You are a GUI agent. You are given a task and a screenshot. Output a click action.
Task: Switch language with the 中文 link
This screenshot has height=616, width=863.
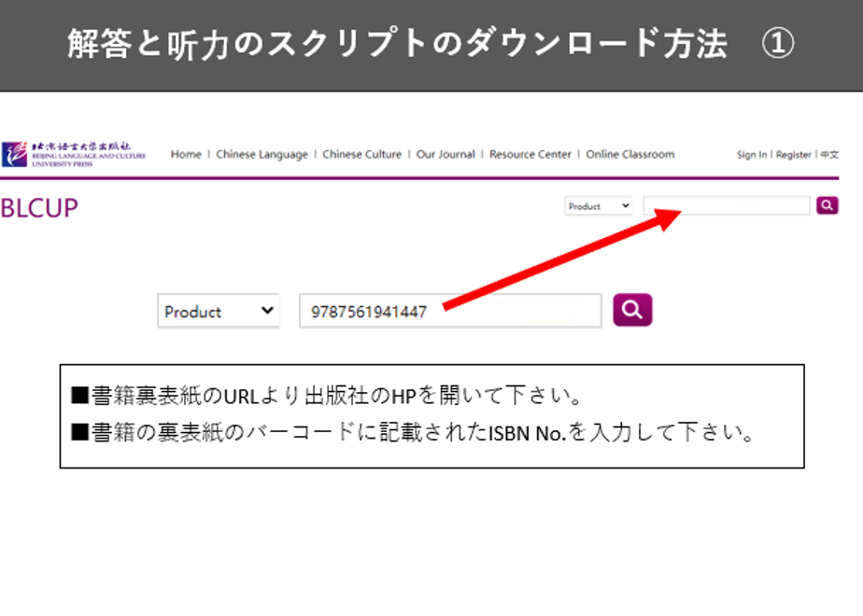click(x=829, y=155)
